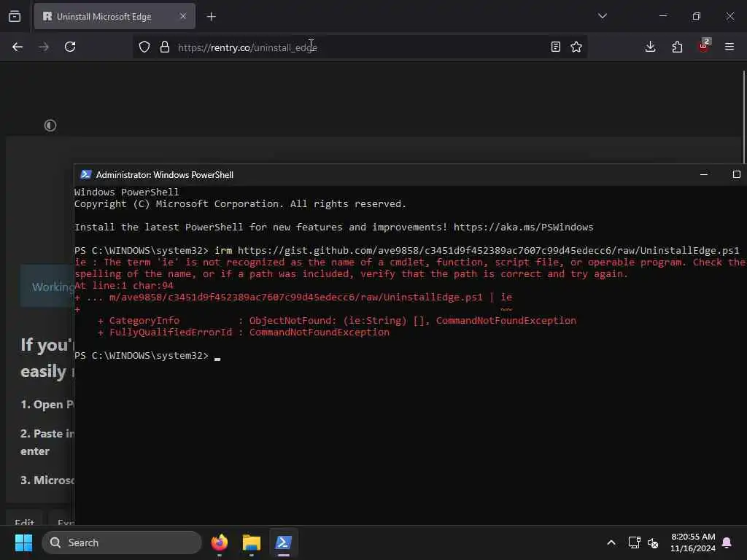
Task: Open the tracking protection shield
Action: pos(144,47)
